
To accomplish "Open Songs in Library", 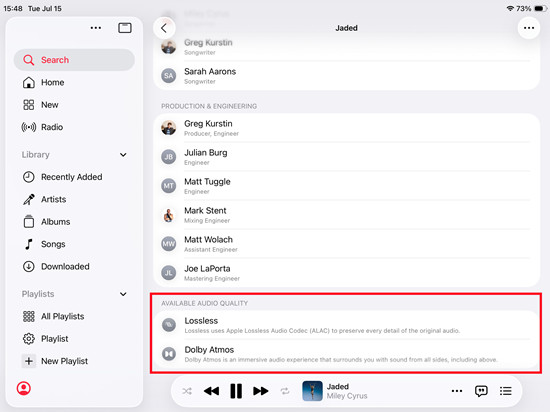I will coord(74,244).
